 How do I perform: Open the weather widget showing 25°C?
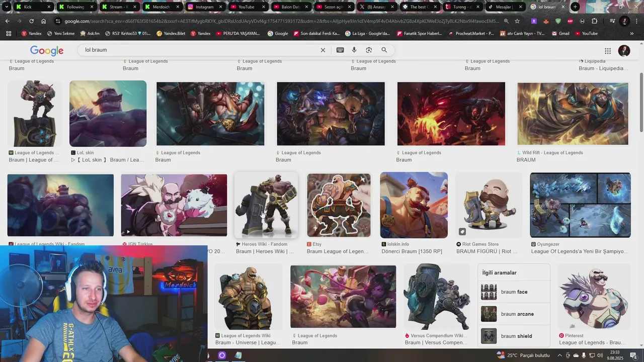tap(523, 355)
